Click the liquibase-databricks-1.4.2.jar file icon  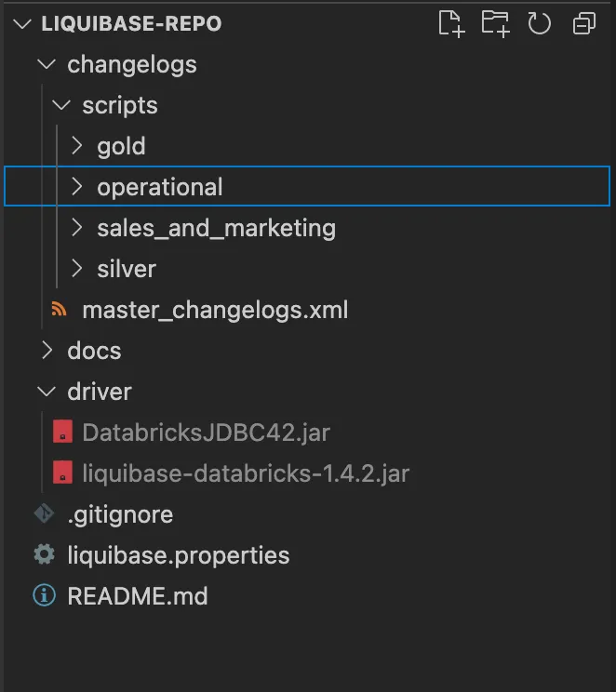tap(61, 473)
